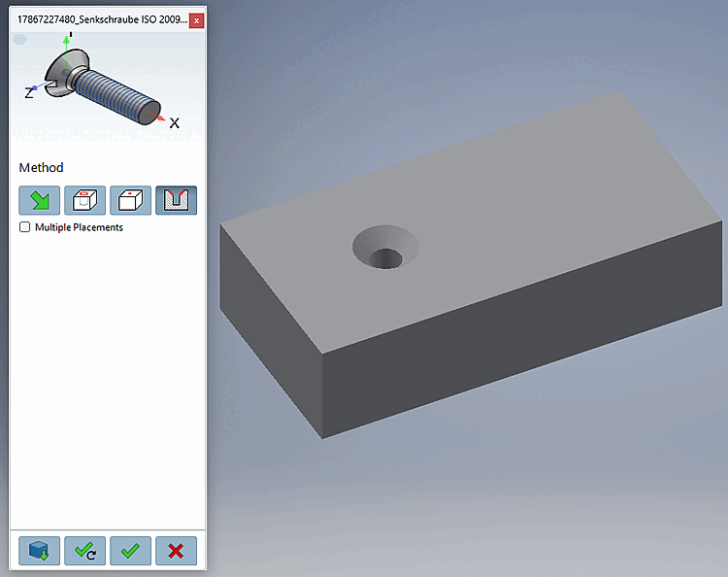Click the Z axis label in preview
Screen dimensions: 728x577
pos(29,93)
